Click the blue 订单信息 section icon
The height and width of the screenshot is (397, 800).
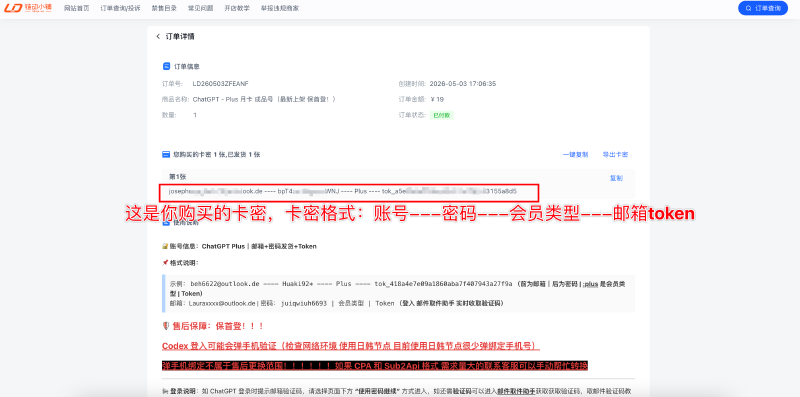[166, 66]
